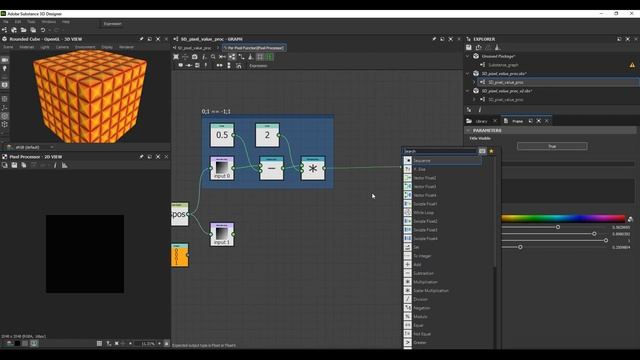This screenshot has width=640, height=360.
Task: Select the input 0 sampler node
Action: click(x=222, y=168)
